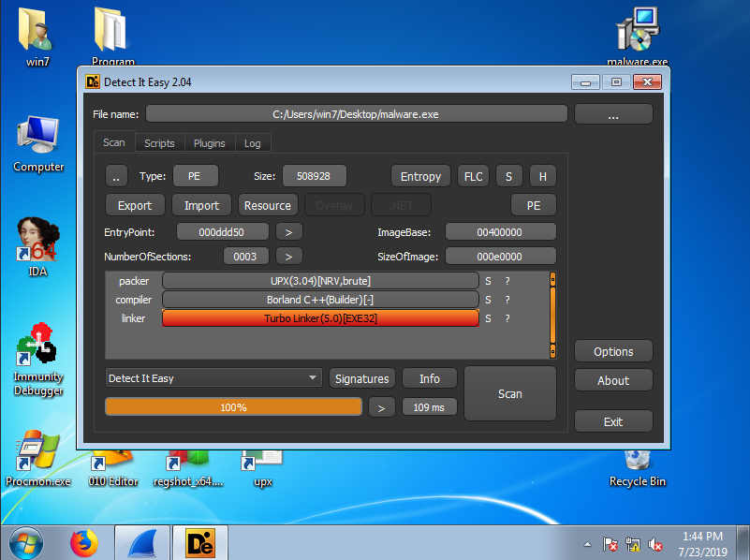This screenshot has height=560, width=750.
Task: Click the Info button
Action: [x=430, y=378]
